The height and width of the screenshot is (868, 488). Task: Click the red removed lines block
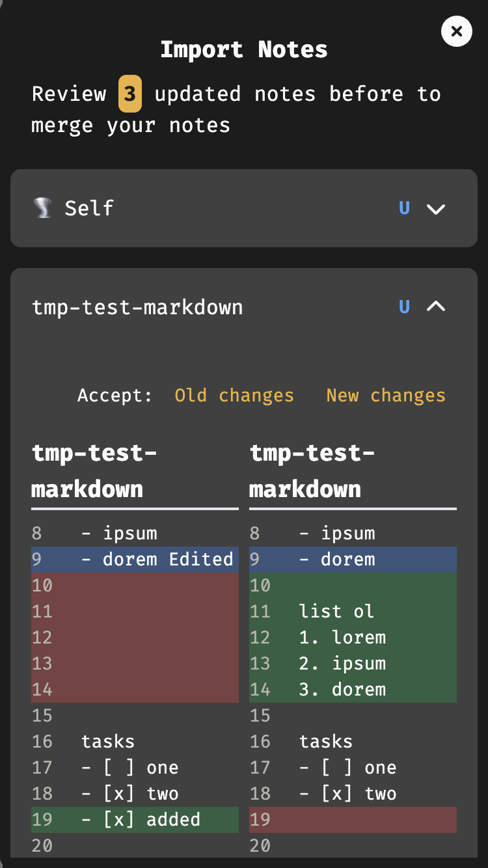135,637
